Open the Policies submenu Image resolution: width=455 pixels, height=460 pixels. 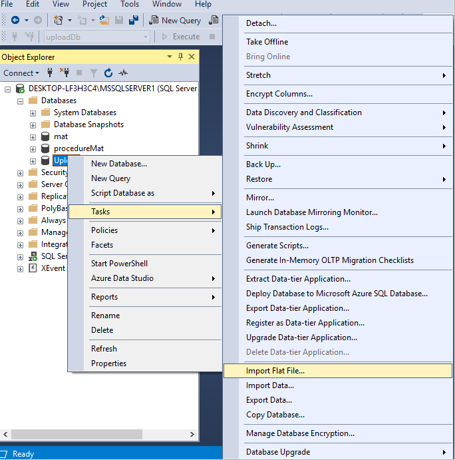(x=145, y=230)
